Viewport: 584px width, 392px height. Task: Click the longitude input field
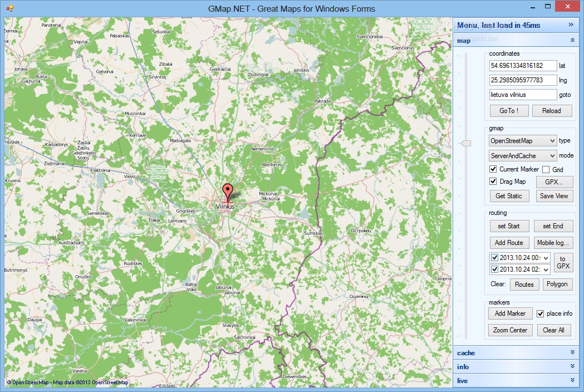tap(523, 80)
